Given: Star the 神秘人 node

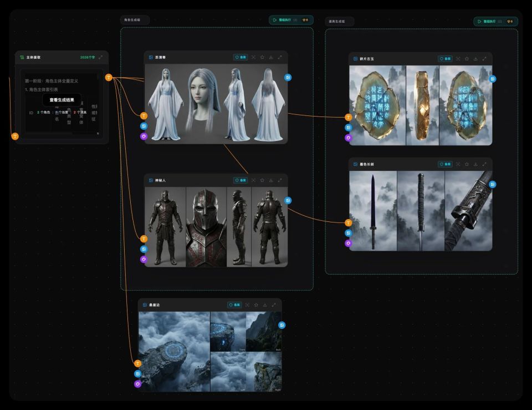Looking at the screenshot, I should point(262,180).
